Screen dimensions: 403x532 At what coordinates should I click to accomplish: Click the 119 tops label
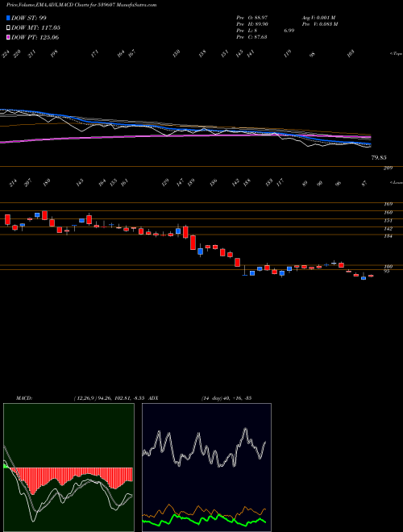pyautogui.click(x=288, y=54)
